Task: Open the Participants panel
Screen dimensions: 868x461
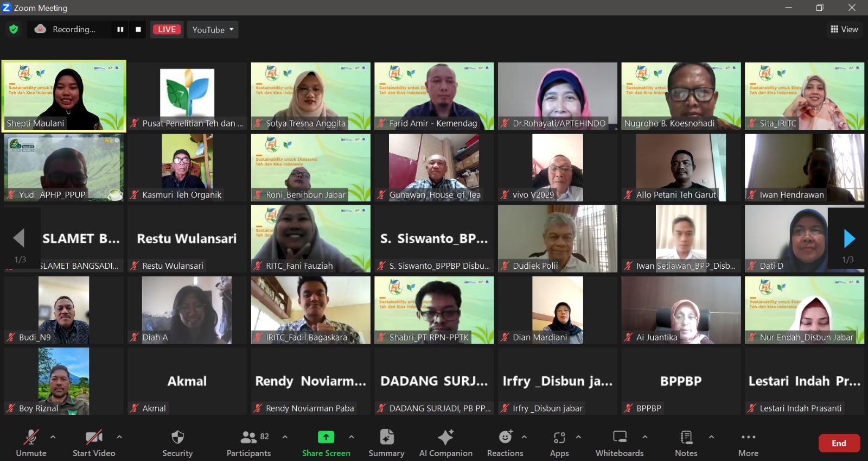Action: tap(248, 443)
